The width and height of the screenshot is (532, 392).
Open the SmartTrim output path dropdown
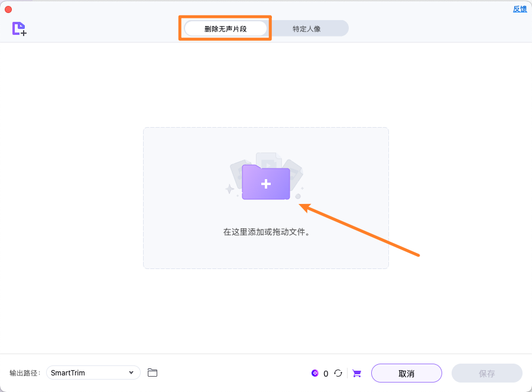click(x=93, y=372)
